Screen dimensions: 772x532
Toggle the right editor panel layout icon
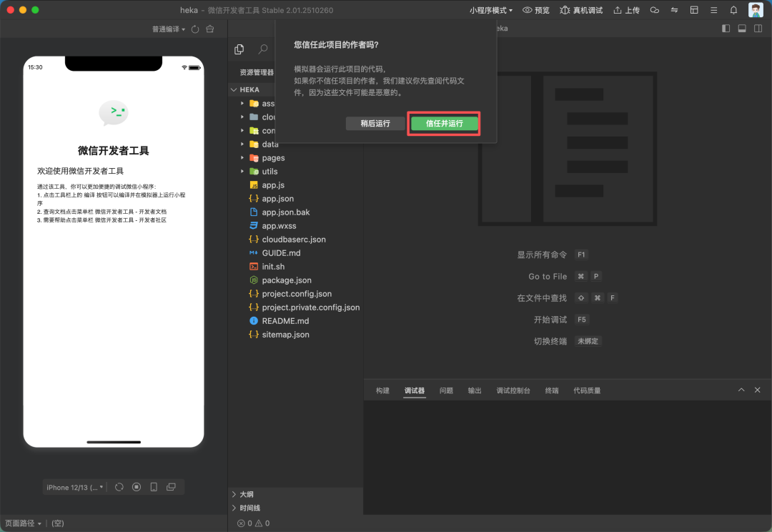[x=759, y=28]
